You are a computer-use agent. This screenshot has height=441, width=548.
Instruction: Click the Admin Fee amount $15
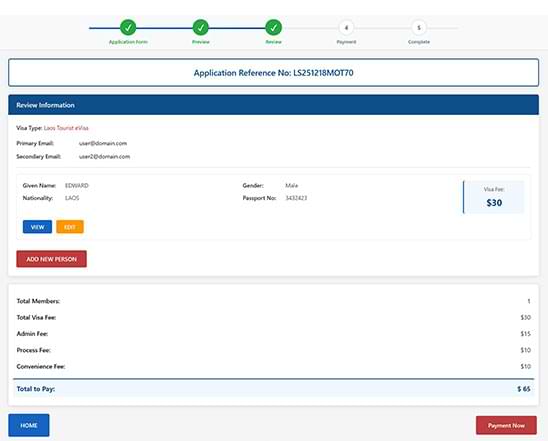526,334
